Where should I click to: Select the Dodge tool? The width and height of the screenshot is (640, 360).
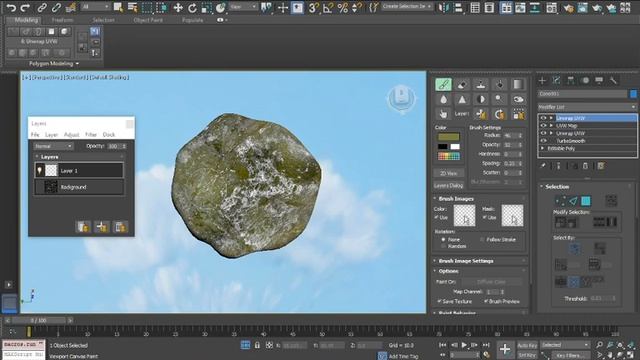click(499, 99)
